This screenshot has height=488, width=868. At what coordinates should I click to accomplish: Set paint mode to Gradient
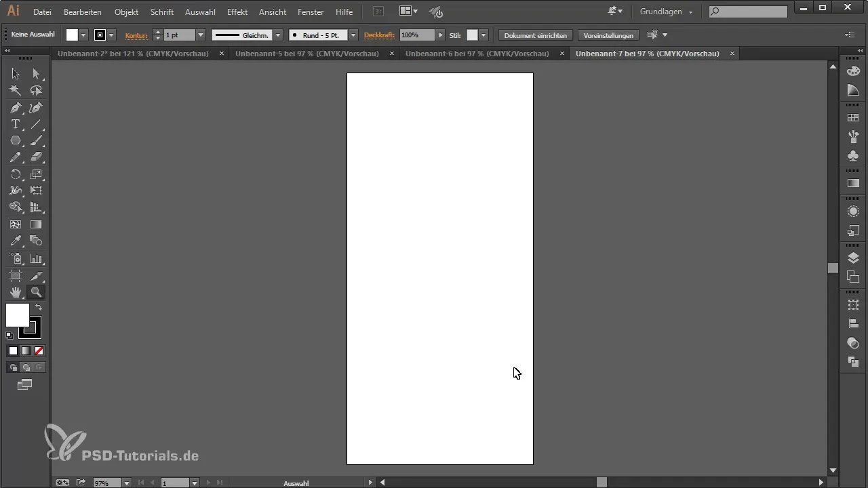point(26,350)
